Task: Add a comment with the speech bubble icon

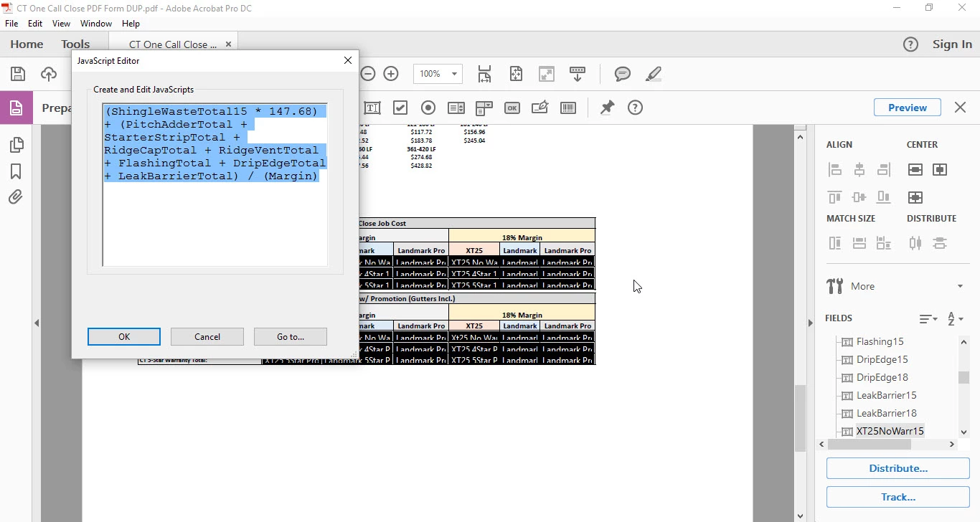Action: [623, 74]
